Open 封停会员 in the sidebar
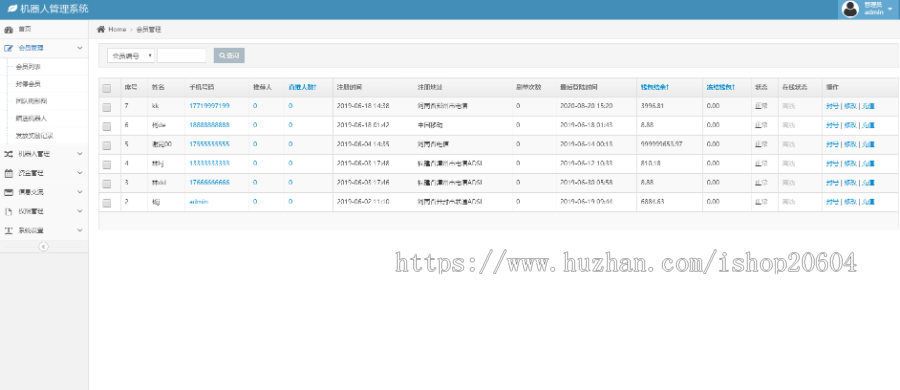Image resolution: width=900 pixels, height=390 pixels. click(28, 84)
